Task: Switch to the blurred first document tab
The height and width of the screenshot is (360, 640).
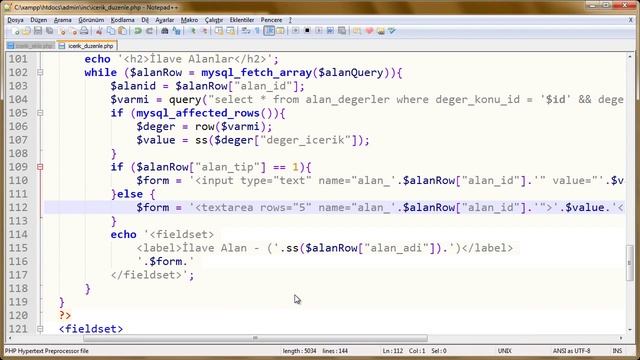Action: click(x=31, y=46)
